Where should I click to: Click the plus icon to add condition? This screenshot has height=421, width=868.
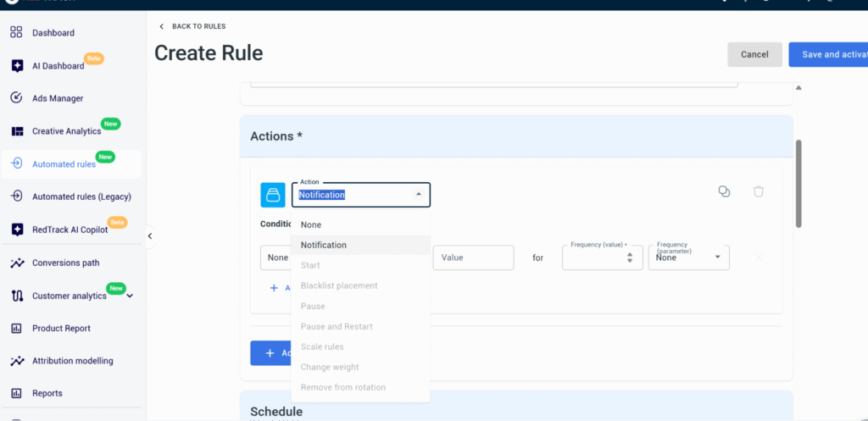click(274, 288)
